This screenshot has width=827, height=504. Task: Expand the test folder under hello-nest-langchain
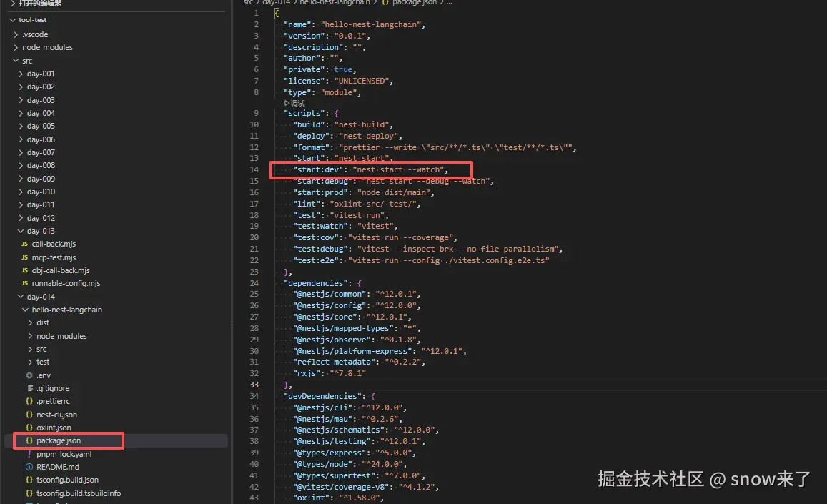[x=30, y=362]
